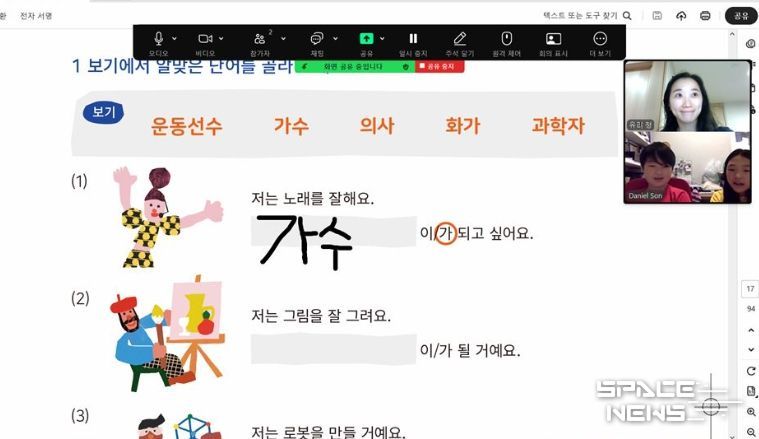Expand audio options arrow next to microphone
Screen dimensions: 759x439
pos(174,38)
